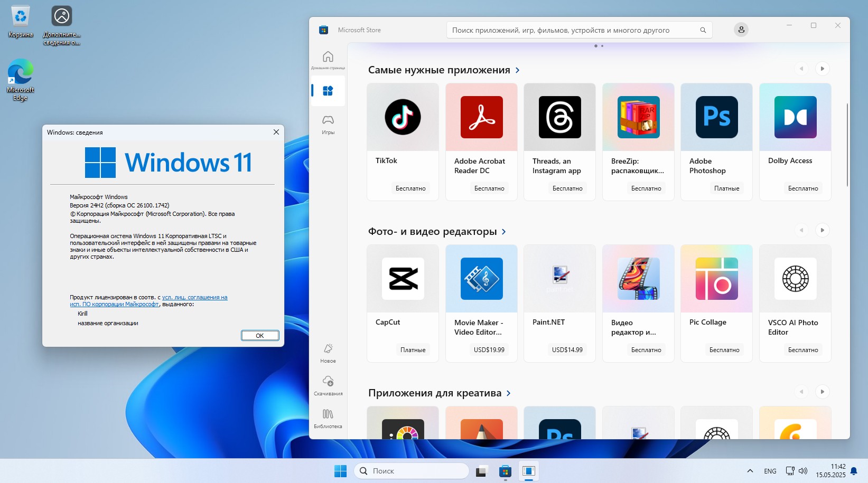868x483 pixels.
Task: Click the 'Бесплатно' button under Dolby Access
Action: (x=802, y=188)
